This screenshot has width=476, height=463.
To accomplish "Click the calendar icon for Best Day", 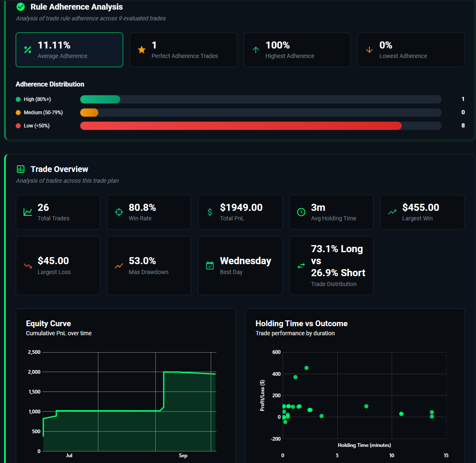I will (x=210, y=266).
